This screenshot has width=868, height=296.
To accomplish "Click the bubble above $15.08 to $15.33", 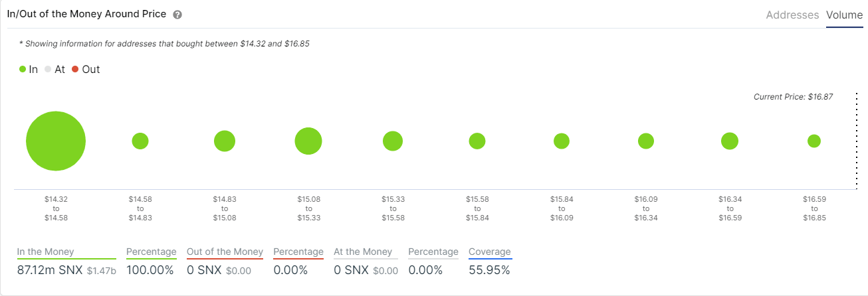I will 308,141.
